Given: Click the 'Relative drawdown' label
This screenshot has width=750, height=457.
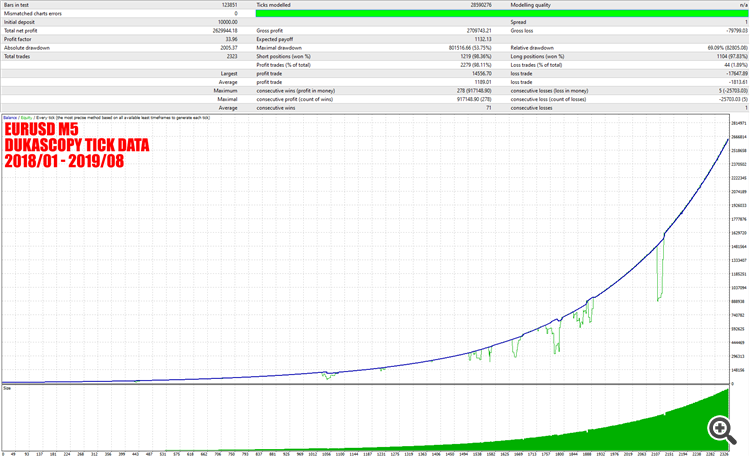Looking at the screenshot, I should 532,48.
